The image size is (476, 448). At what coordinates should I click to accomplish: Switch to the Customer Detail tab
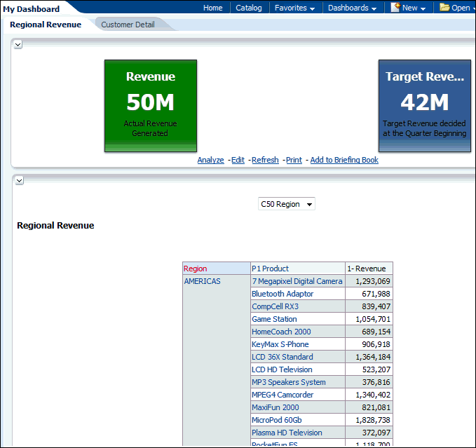click(x=128, y=25)
